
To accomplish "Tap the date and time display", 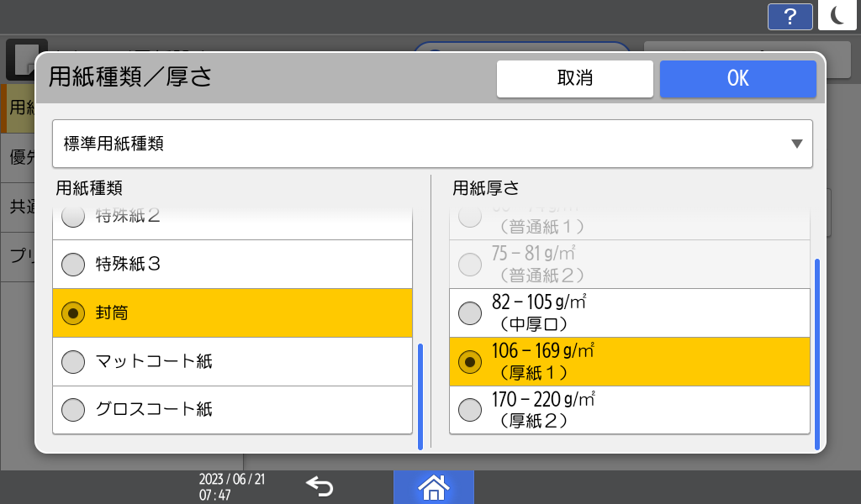I will (232, 486).
